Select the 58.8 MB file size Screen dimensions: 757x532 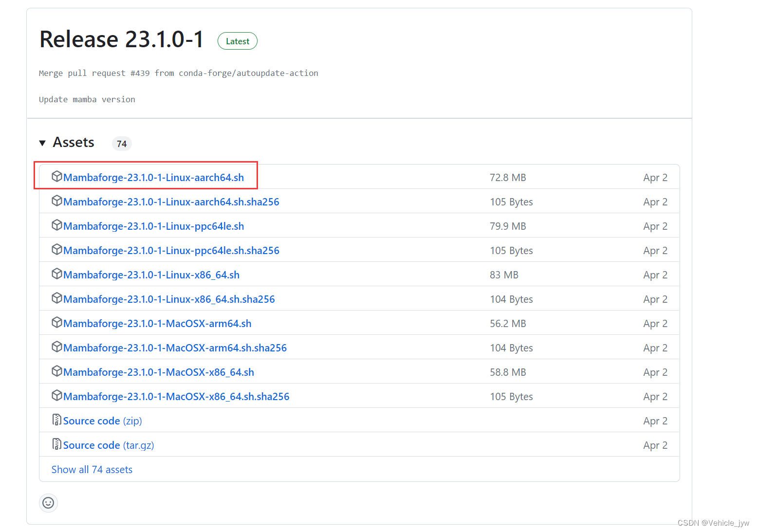(x=508, y=372)
